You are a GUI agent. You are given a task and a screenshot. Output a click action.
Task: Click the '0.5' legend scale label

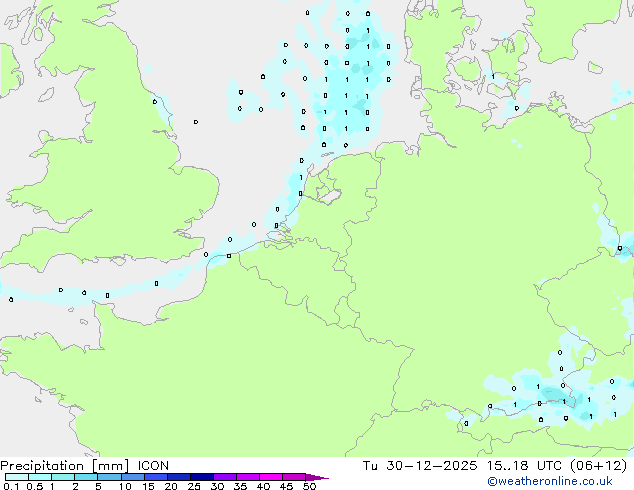coord(35,486)
